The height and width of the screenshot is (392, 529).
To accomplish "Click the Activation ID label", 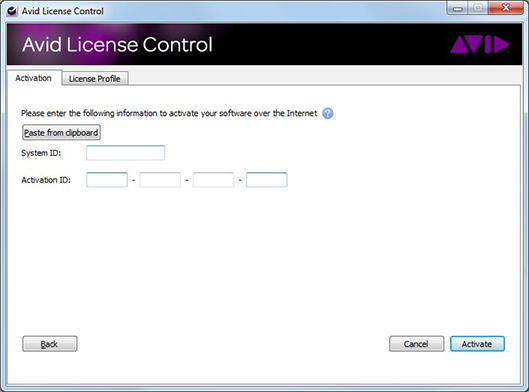I will pos(46,180).
